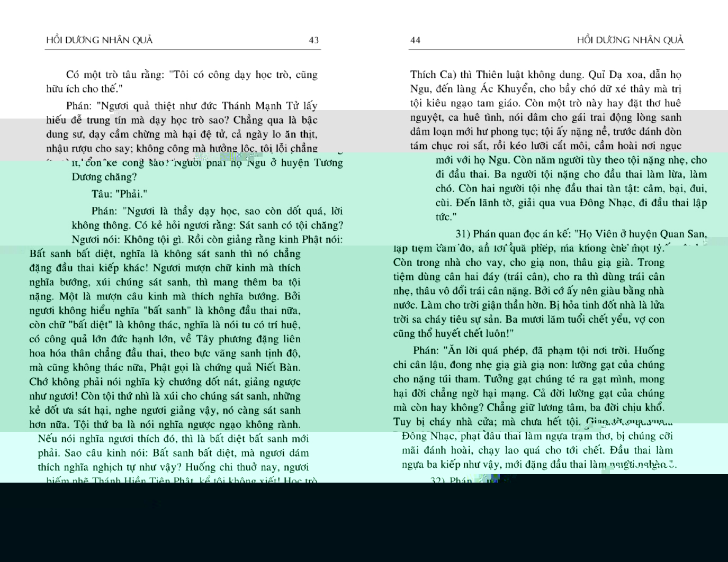Click the words 'Dương chăng?'
This screenshot has width=728, height=562.
tap(104, 177)
